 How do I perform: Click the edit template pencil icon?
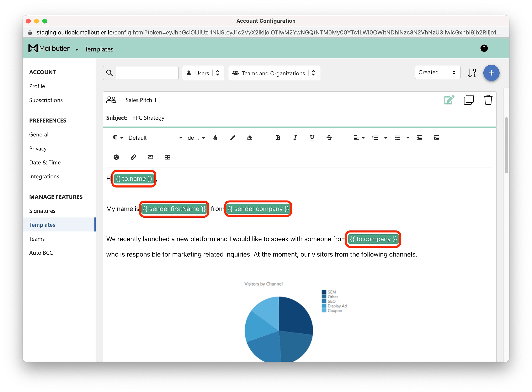point(449,100)
